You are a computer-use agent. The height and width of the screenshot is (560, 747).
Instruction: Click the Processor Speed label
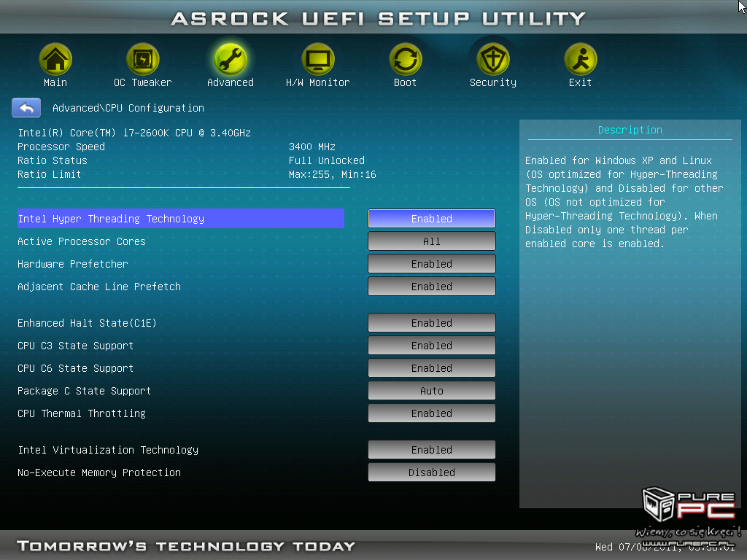click(61, 147)
